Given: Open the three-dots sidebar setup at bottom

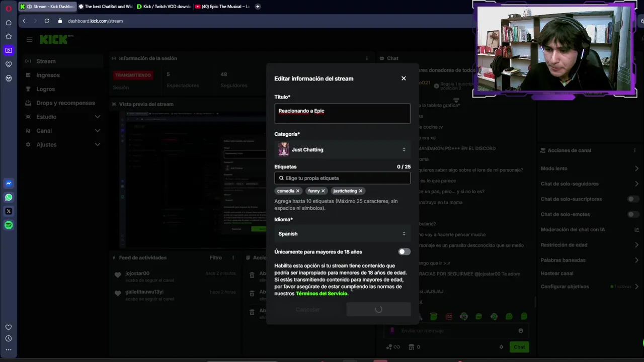Looking at the screenshot, I should [9, 350].
